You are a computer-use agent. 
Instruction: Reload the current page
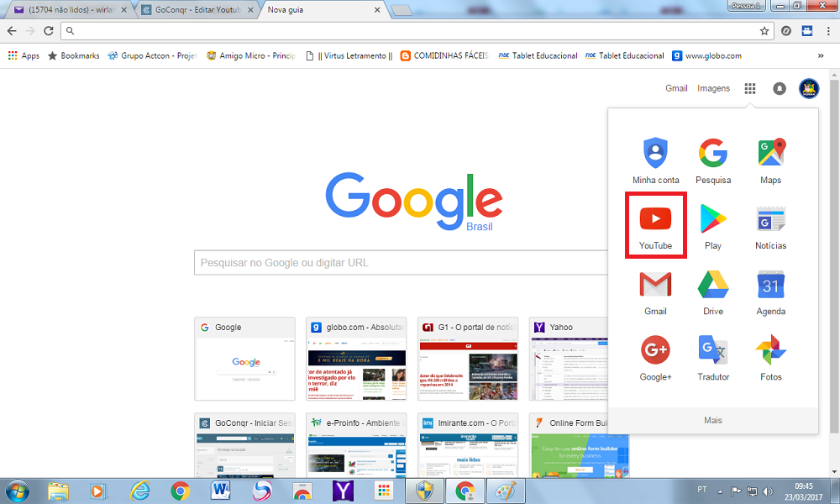click(x=49, y=31)
